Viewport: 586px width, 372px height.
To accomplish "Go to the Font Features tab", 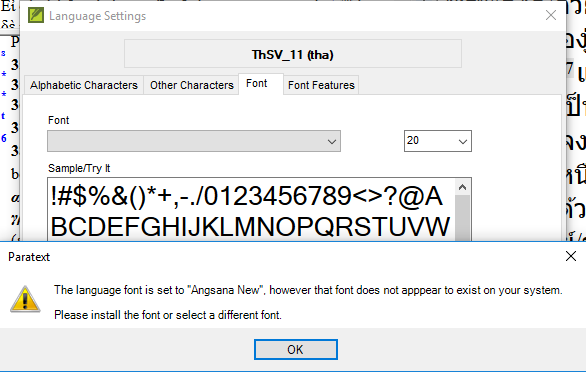I will click(321, 85).
